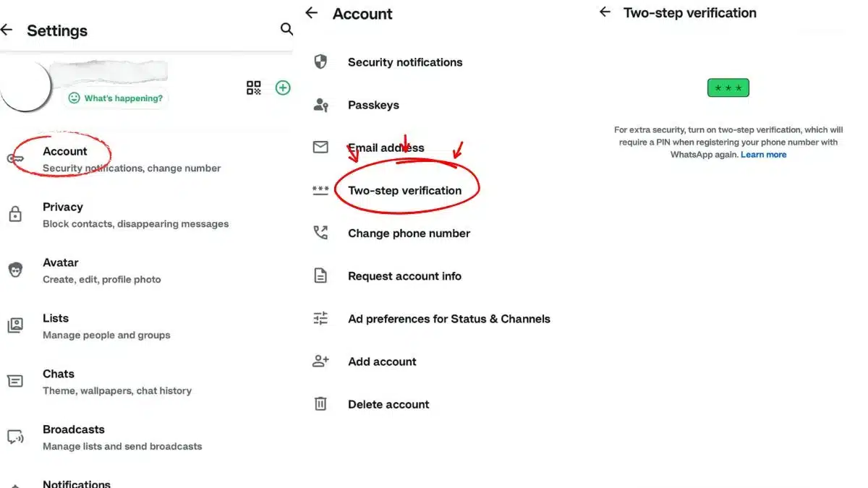This screenshot has width=868, height=488.
Task: Tap the "What's happening?" status button
Action: [x=116, y=98]
